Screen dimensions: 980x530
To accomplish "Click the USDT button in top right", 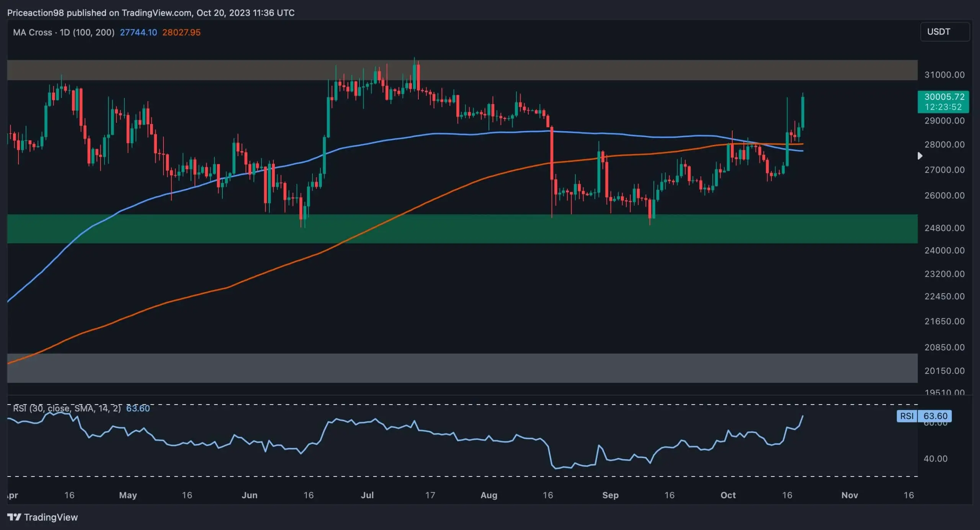I will point(944,31).
